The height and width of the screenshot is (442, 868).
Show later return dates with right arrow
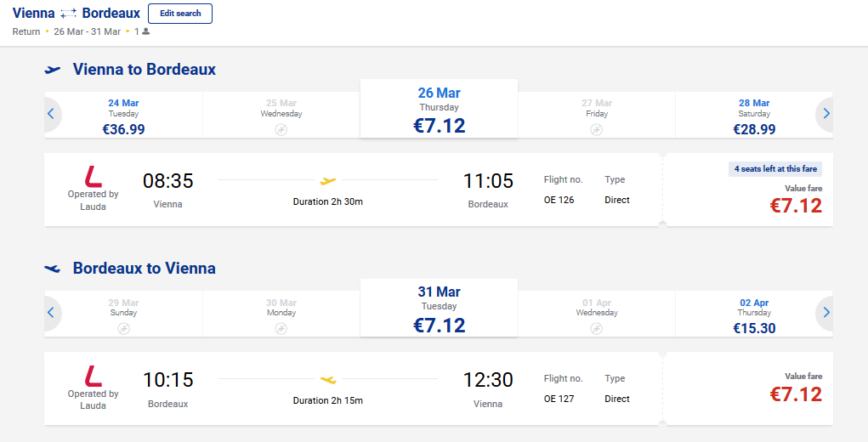click(826, 313)
